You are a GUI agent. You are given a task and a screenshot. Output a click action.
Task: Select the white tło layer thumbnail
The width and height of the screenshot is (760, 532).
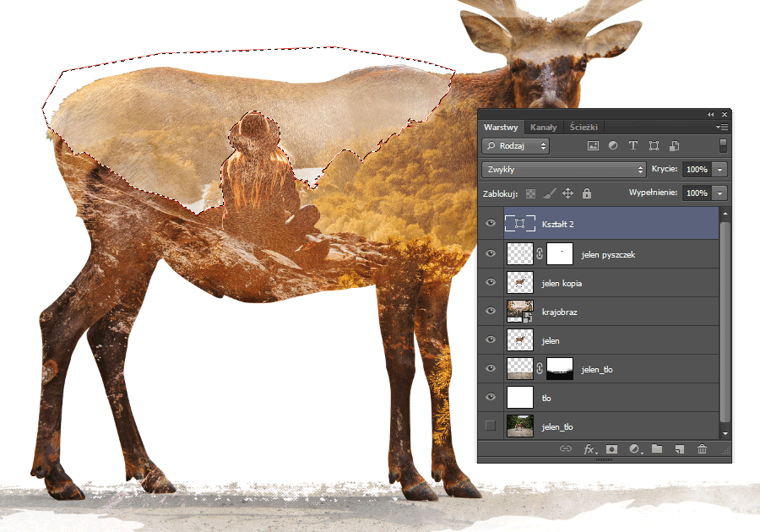[520, 397]
